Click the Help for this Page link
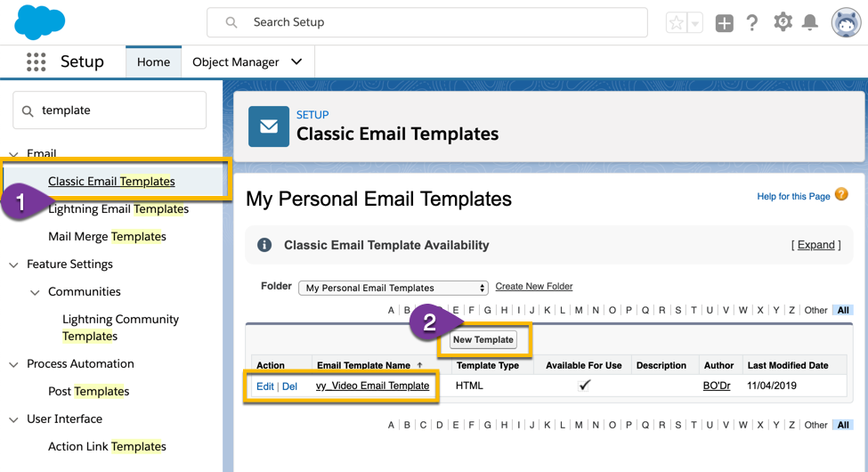868x472 pixels. (793, 196)
